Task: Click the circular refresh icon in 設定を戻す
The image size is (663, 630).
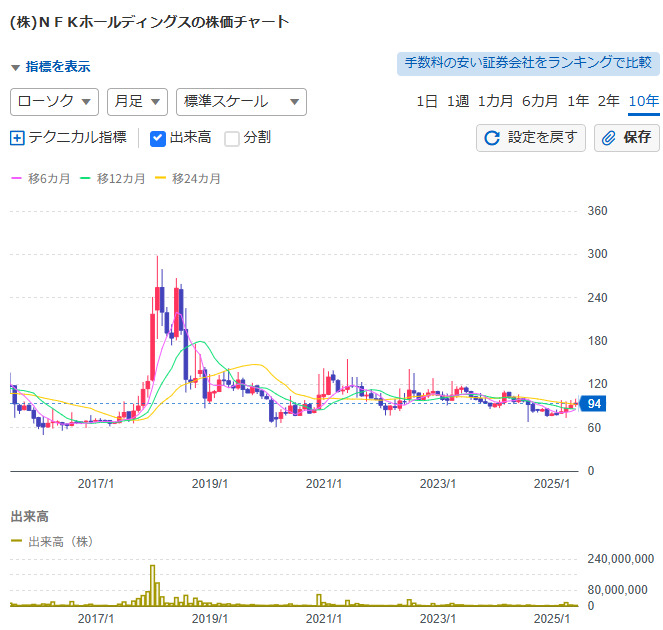Action: tap(492, 138)
